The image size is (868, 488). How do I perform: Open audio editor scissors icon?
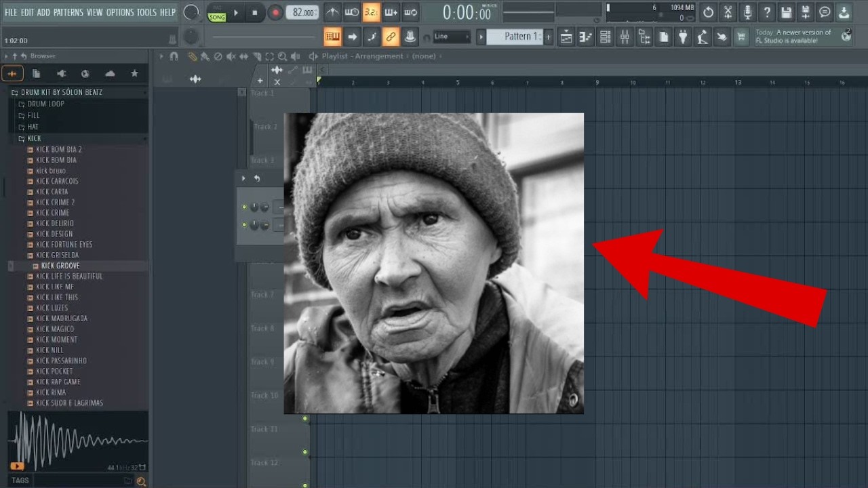tap(728, 12)
